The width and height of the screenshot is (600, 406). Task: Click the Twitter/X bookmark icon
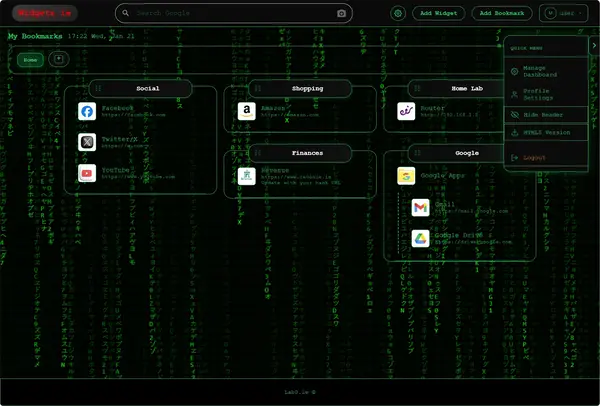tap(87, 142)
